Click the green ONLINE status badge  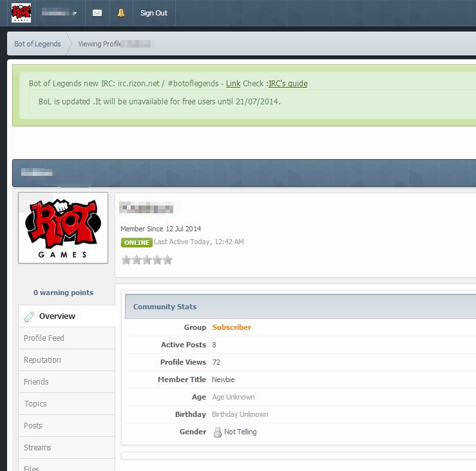(x=137, y=242)
